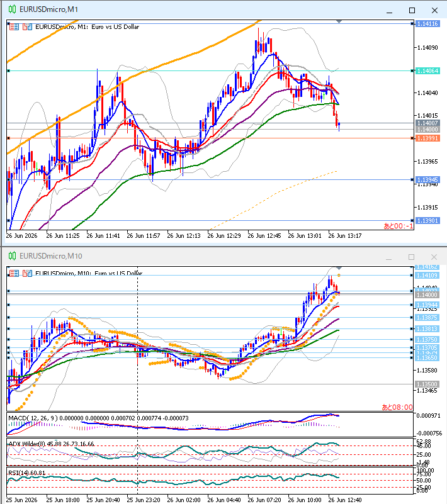Click 0.000971 on the MACD scale
The image size is (447, 504).
pyautogui.click(x=427, y=416)
